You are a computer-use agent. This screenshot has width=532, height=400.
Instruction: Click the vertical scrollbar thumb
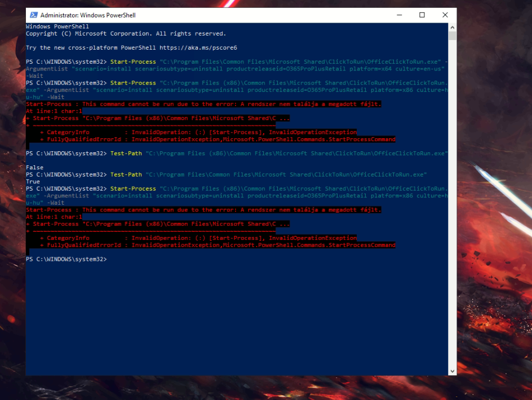click(452, 36)
